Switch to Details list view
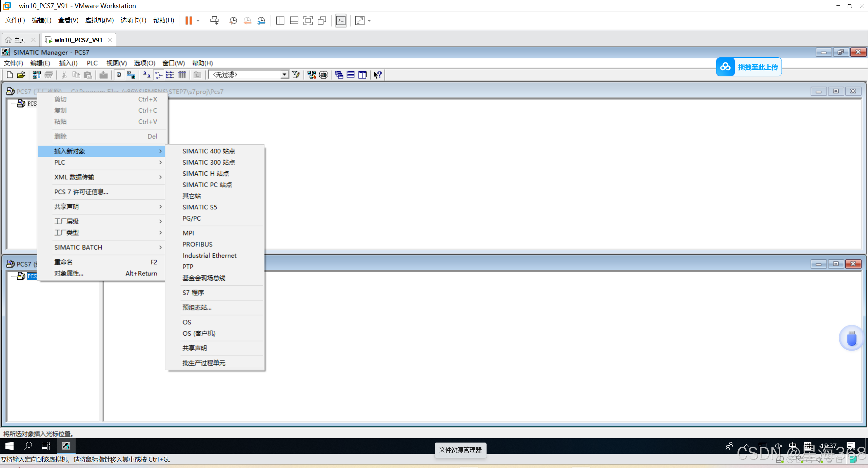This screenshot has width=868, height=468. 182,75
